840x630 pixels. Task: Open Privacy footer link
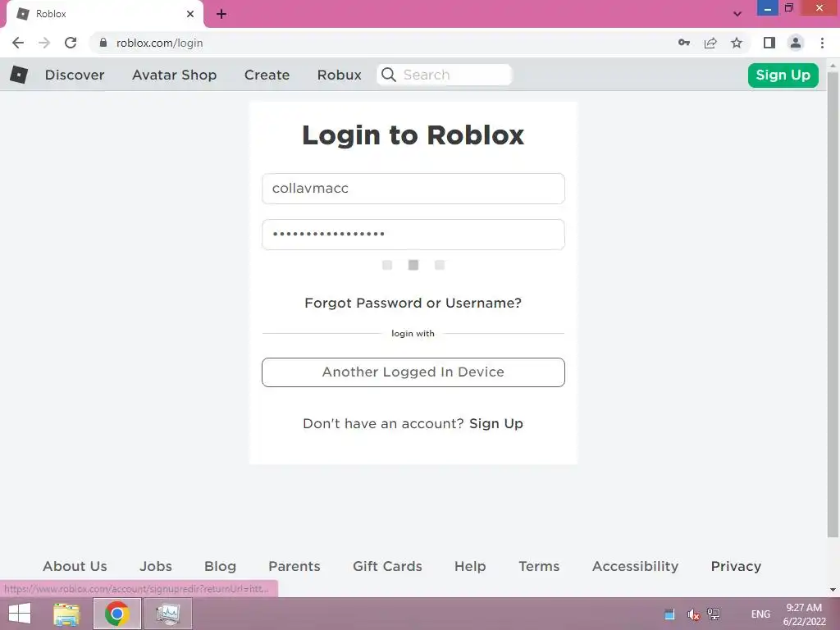click(736, 566)
